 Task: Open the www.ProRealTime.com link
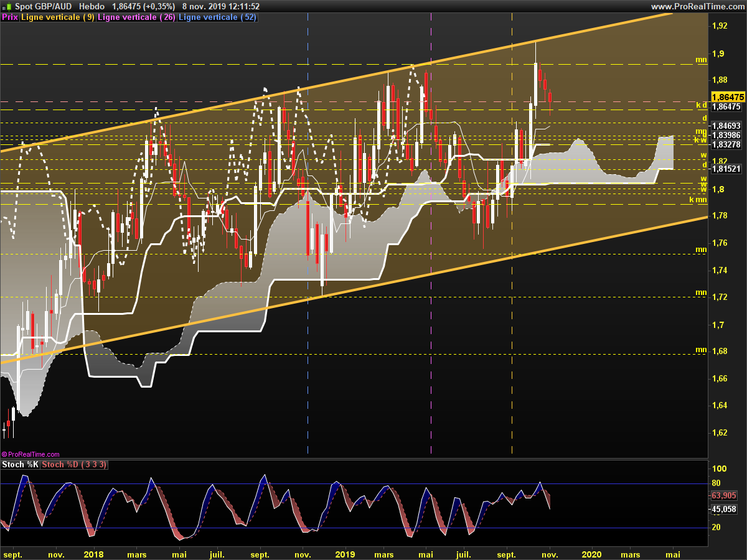[x=698, y=6]
